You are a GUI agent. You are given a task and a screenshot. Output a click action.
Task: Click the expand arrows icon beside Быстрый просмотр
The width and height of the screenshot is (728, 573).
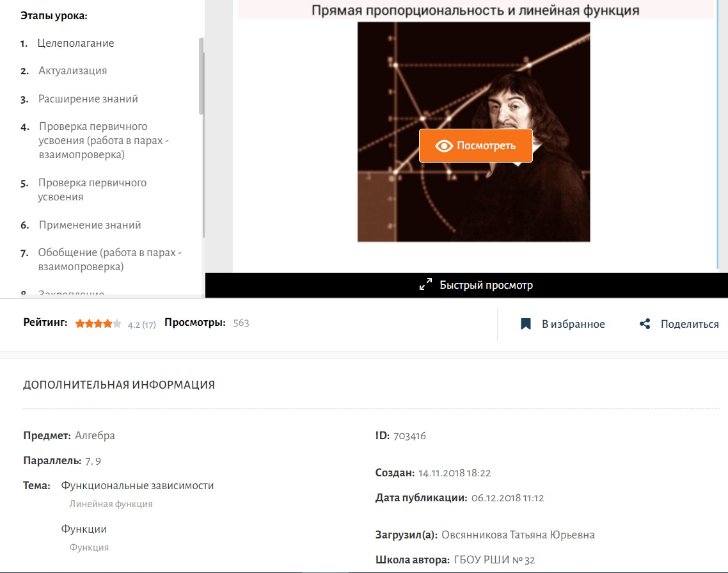coord(426,284)
